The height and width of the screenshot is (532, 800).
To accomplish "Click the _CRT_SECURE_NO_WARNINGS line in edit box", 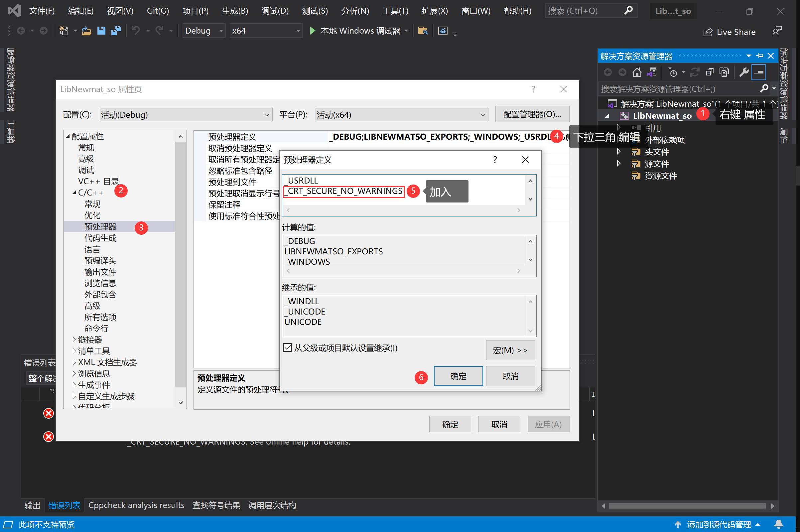I will click(343, 191).
